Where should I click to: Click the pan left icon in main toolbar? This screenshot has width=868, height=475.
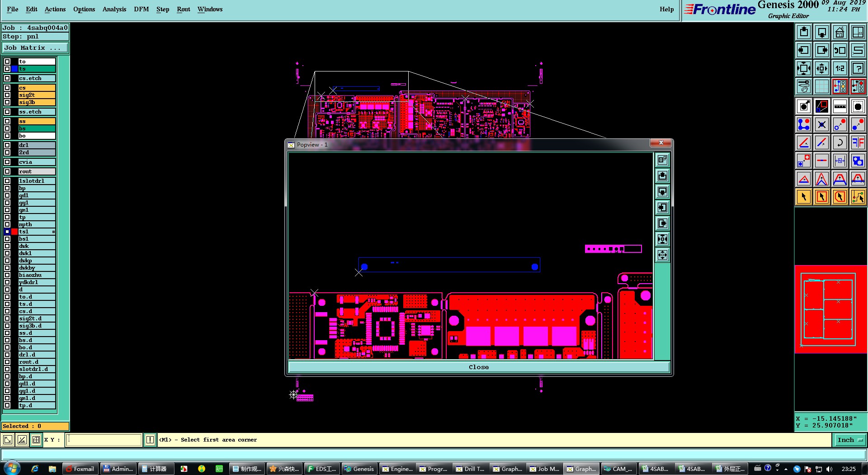point(804,50)
